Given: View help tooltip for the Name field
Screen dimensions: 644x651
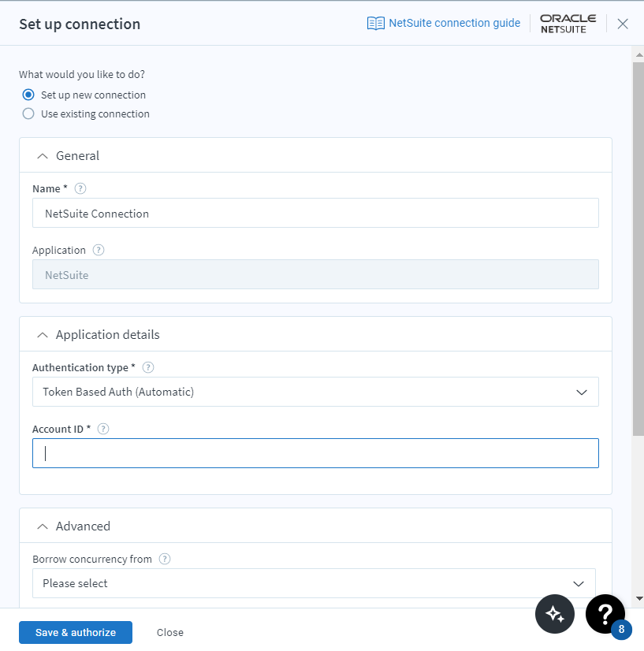Looking at the screenshot, I should (x=80, y=188).
